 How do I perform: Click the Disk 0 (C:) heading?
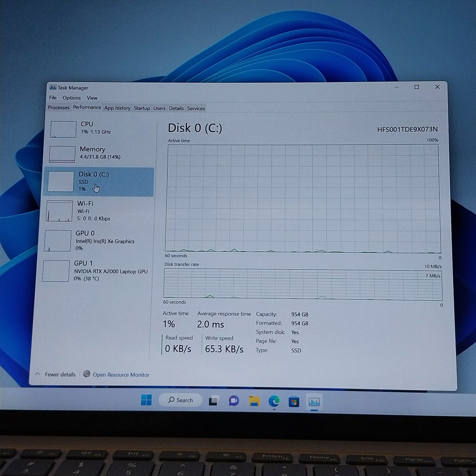(195, 128)
